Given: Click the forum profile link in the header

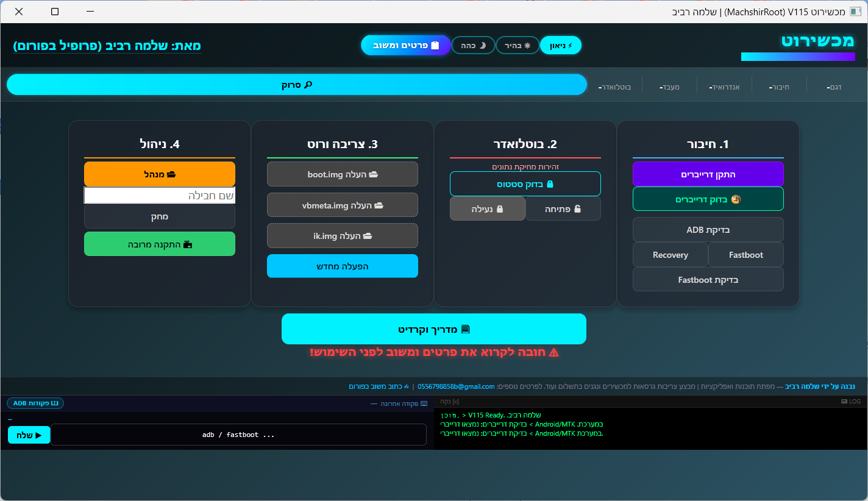Looking at the screenshot, I should coord(107,46).
